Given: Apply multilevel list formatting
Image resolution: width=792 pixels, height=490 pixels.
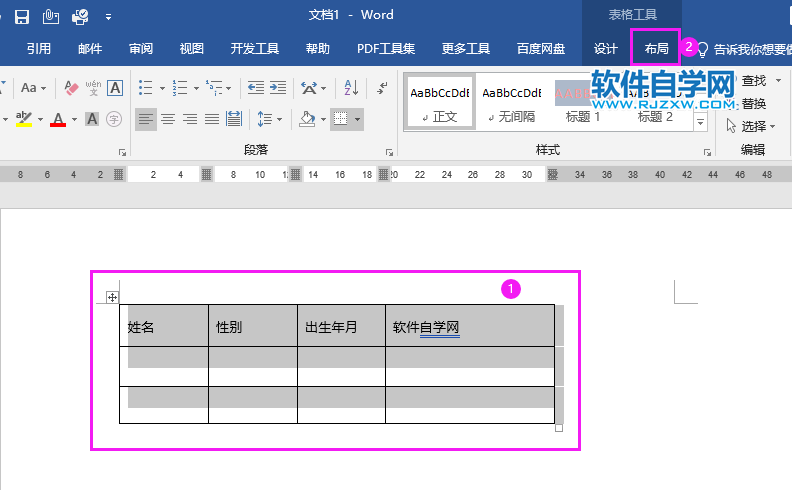Looking at the screenshot, I should pyautogui.click(x=214, y=88).
